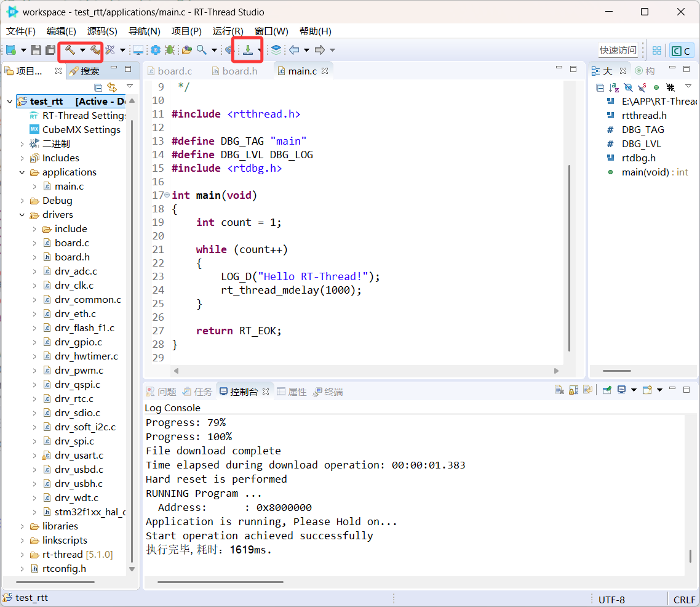Switch to the board.h editor tab
Viewport: 700px width, 607px height.
click(x=239, y=71)
